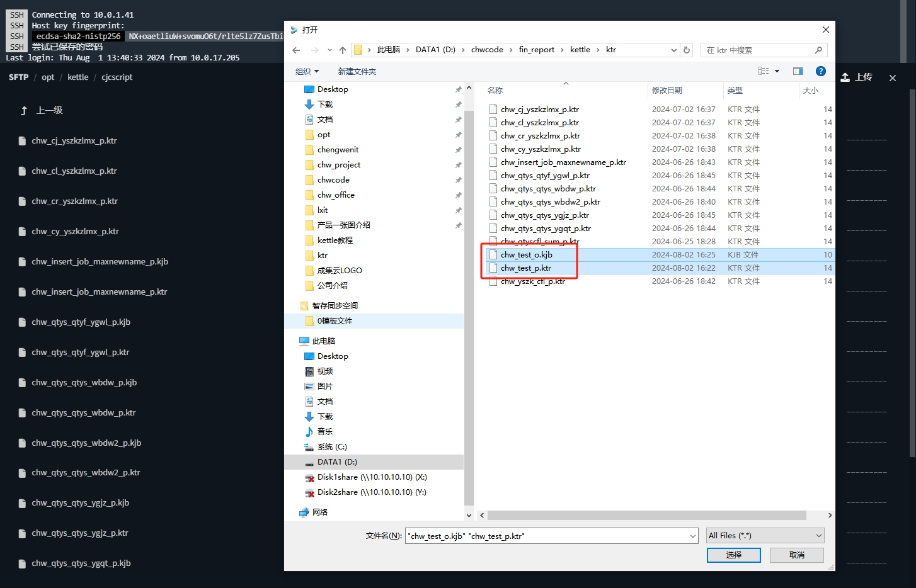The image size is (916, 588).
Task: Expand the All Files type filter dropdown
Action: [765, 536]
